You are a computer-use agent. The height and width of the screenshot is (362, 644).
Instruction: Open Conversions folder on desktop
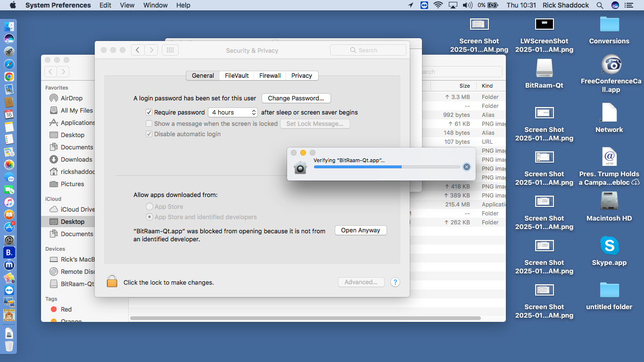[x=609, y=24]
